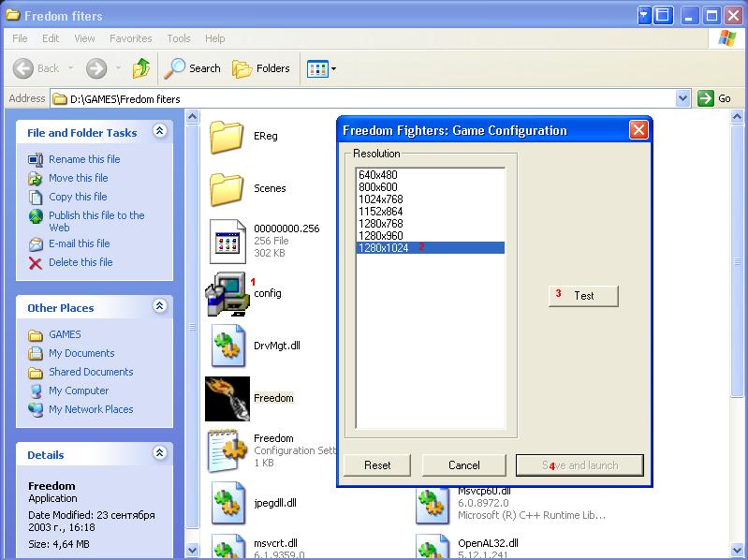Image resolution: width=748 pixels, height=560 pixels.
Task: Click Save and launch button
Action: coord(579,465)
